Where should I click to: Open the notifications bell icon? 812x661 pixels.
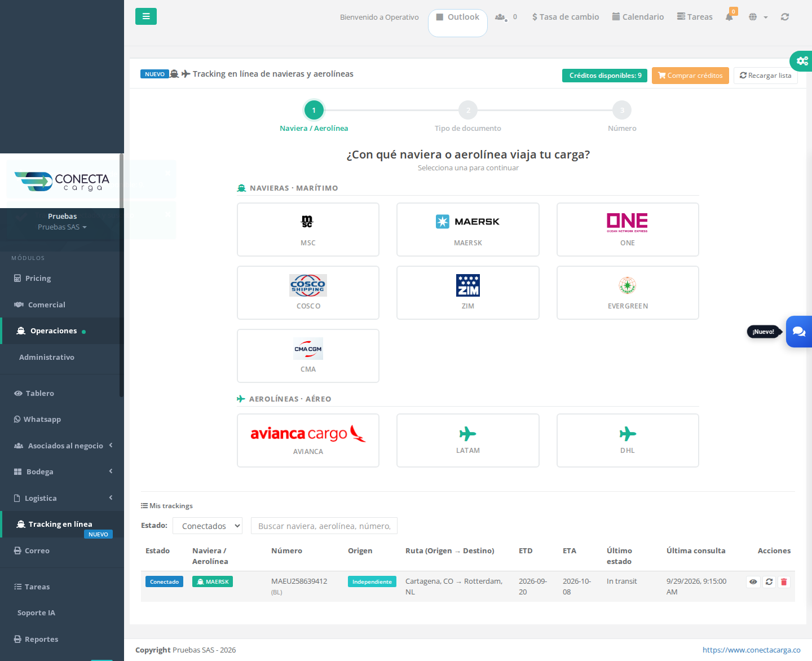[729, 17]
